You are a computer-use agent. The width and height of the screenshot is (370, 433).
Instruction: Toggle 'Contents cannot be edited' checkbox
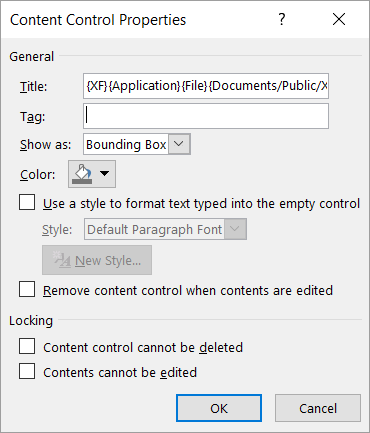click(x=27, y=371)
